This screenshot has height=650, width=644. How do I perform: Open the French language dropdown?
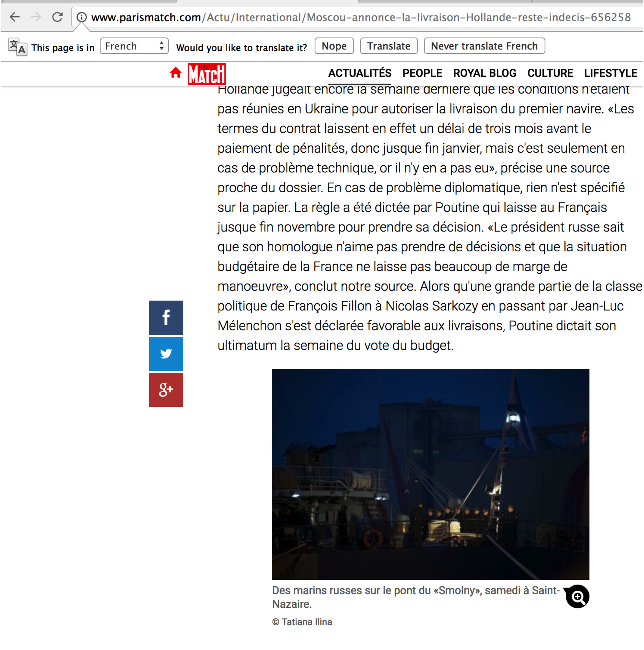click(x=134, y=46)
